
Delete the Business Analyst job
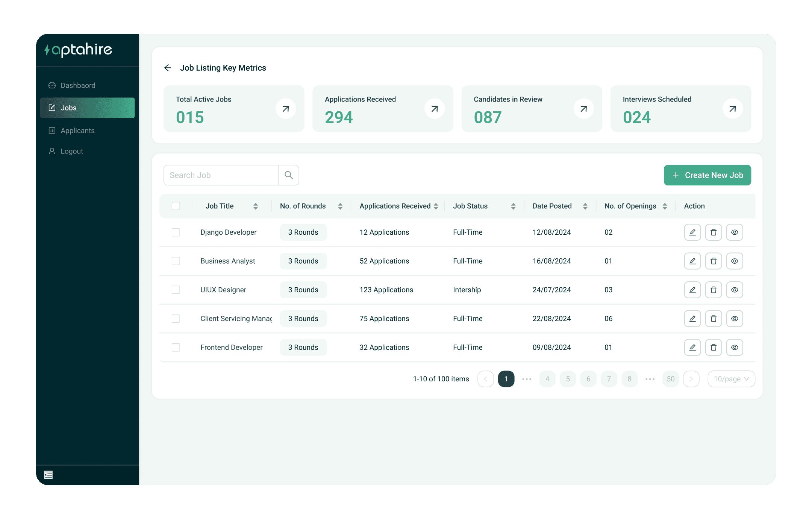[x=713, y=261]
